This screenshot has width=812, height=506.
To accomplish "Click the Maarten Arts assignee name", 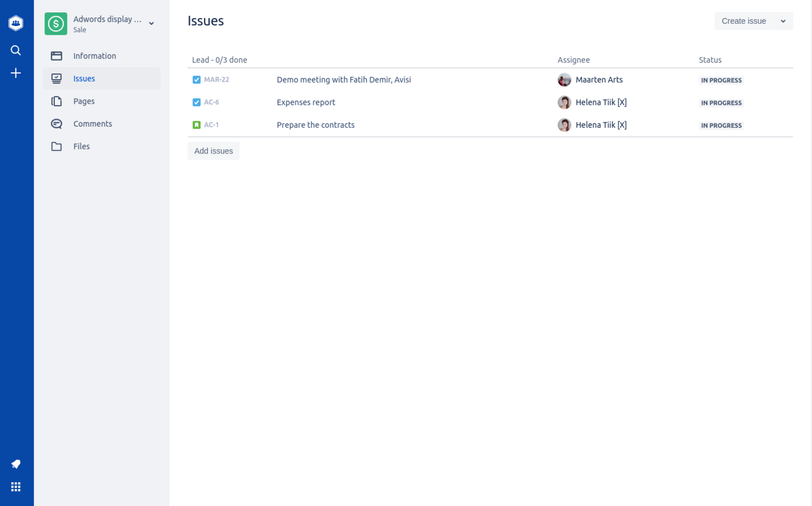I will pos(599,80).
